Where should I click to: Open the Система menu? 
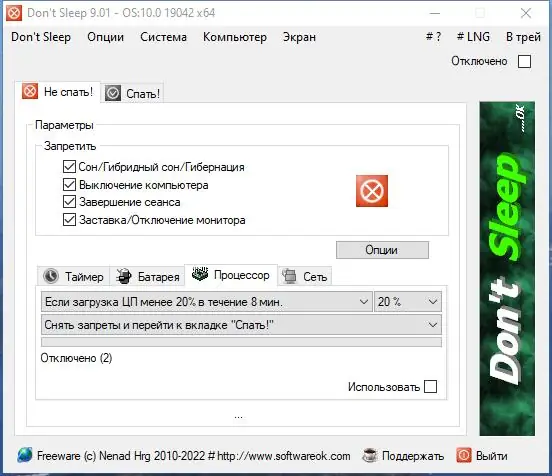click(x=163, y=37)
